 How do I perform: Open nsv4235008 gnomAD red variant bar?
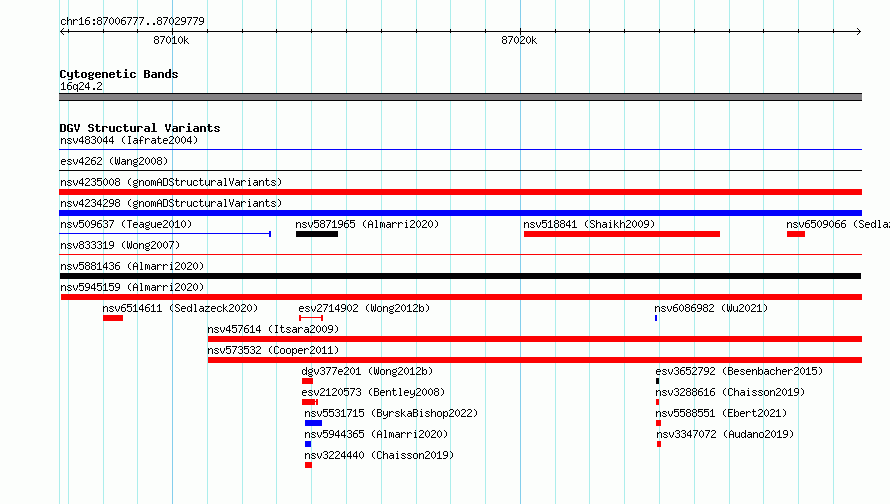[x=460, y=192]
